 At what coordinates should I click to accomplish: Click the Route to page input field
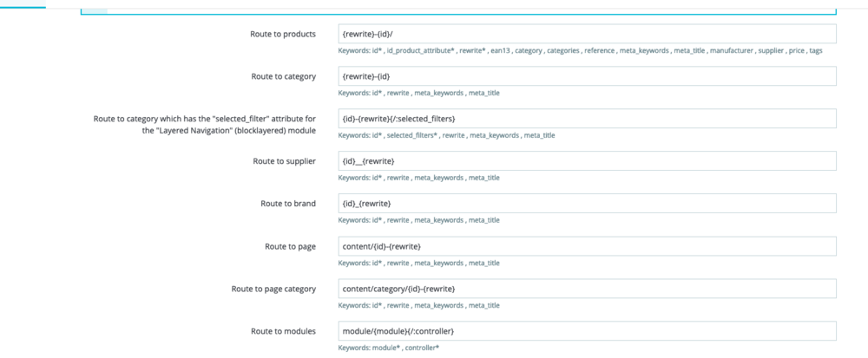pos(587,245)
